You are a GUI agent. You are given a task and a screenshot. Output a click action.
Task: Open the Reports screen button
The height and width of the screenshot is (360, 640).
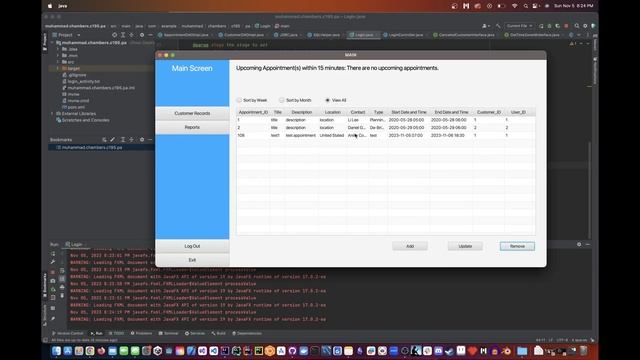[x=192, y=127]
